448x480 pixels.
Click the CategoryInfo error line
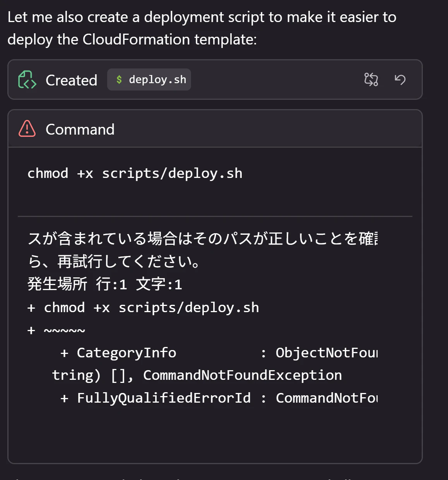pos(219,353)
